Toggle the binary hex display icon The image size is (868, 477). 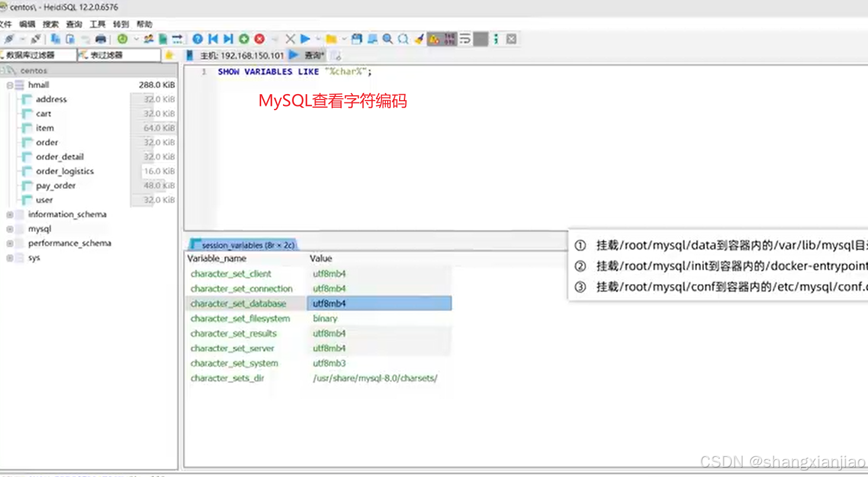450,38
